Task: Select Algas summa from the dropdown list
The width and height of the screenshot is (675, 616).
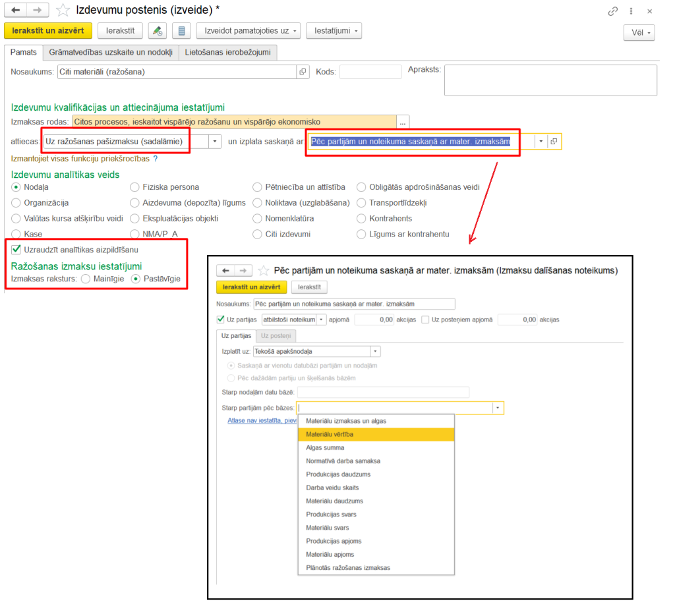Action: coord(325,448)
